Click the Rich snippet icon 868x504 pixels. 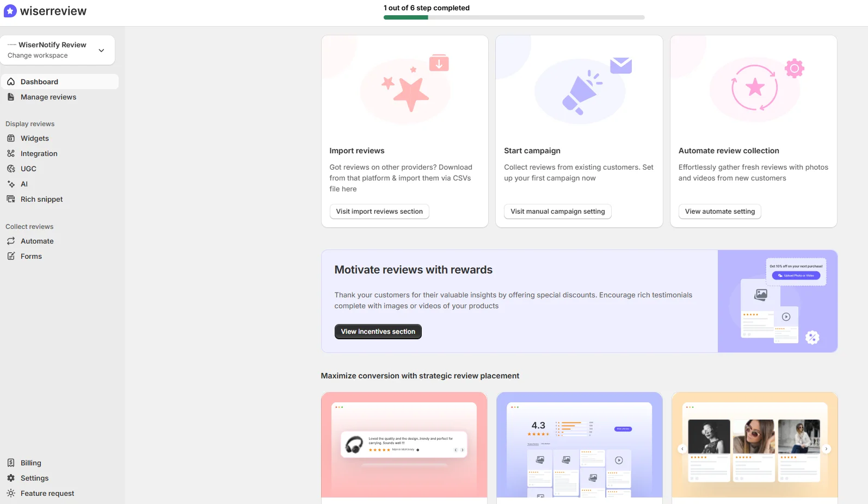[x=11, y=199]
